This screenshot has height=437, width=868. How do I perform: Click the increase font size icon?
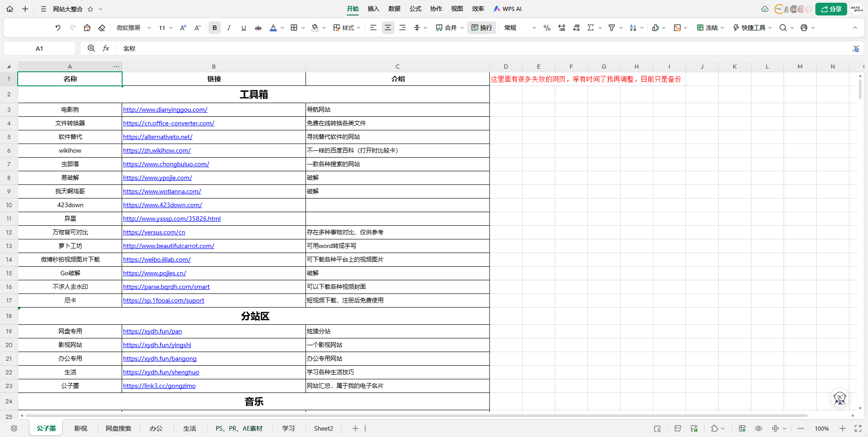point(183,28)
